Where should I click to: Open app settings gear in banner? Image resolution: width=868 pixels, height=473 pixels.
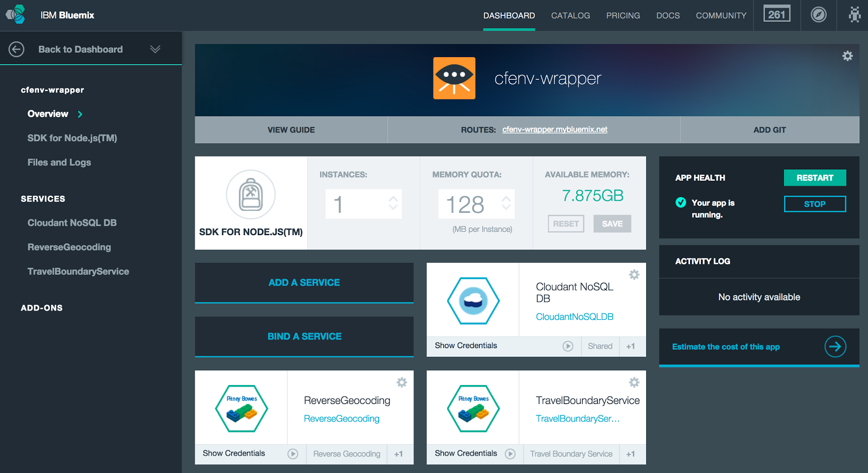pyautogui.click(x=847, y=56)
